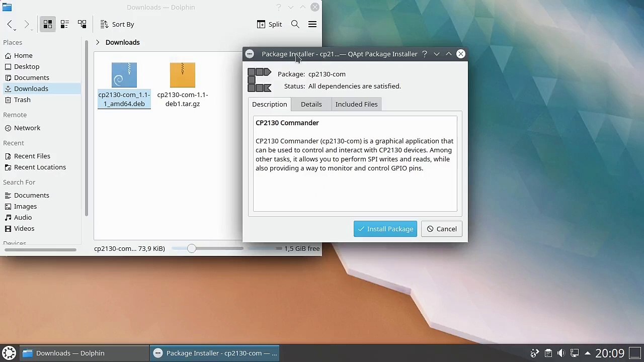Open the Sort By dropdown in Dolphin
Screen dimensions: 644x362
(117, 24)
